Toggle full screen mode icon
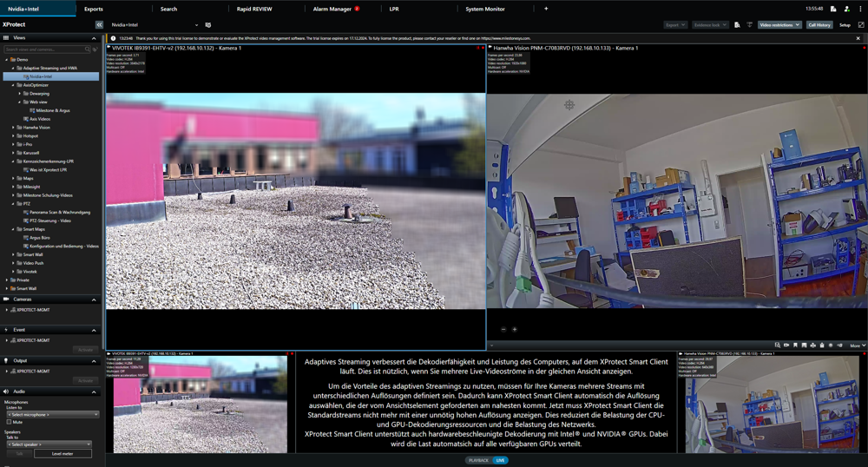The height and width of the screenshot is (467, 868). 860,25
